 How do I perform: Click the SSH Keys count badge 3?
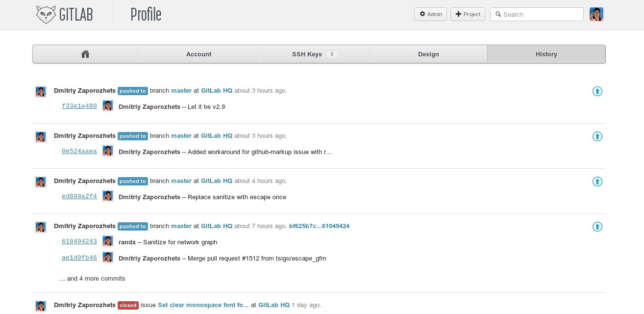tap(332, 54)
